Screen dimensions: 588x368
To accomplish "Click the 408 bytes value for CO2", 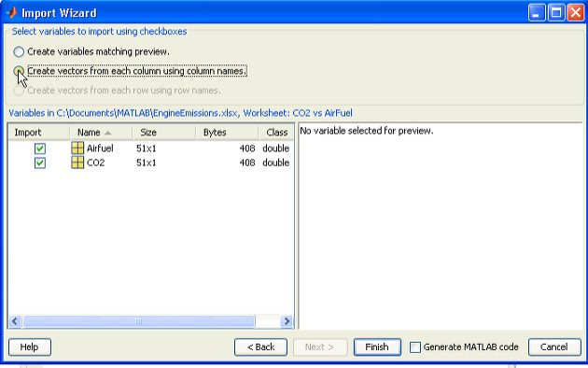I will point(247,163).
